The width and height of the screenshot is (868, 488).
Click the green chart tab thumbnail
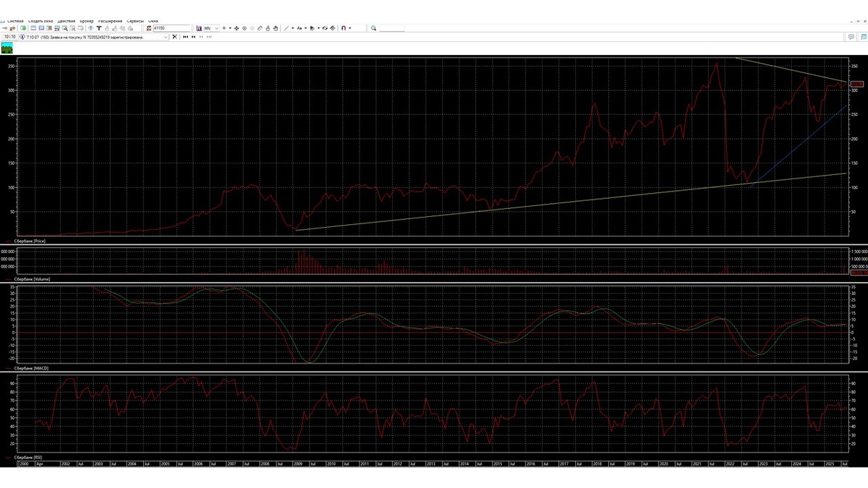pyautogui.click(x=7, y=48)
